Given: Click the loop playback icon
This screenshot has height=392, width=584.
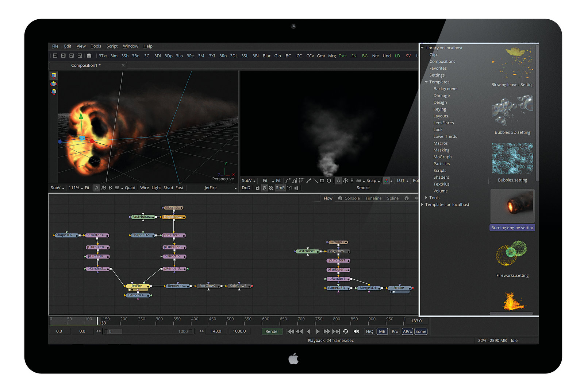Looking at the screenshot, I should point(345,331).
